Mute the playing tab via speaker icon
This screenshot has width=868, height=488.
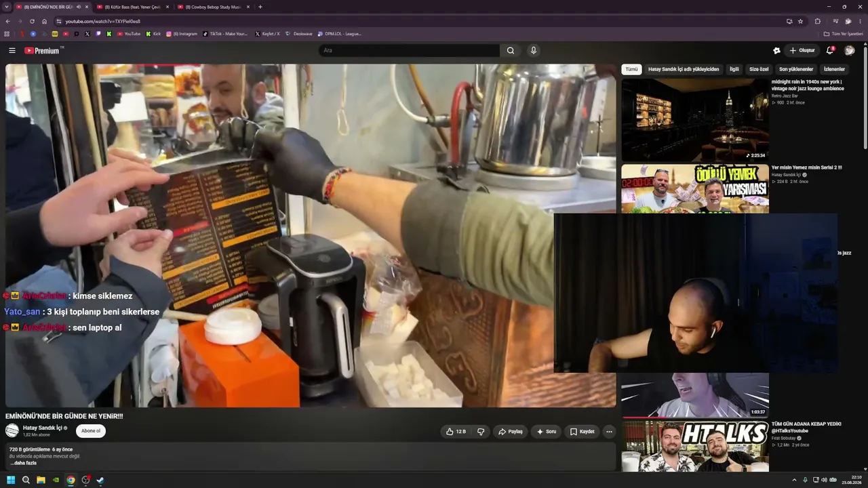coord(79,7)
